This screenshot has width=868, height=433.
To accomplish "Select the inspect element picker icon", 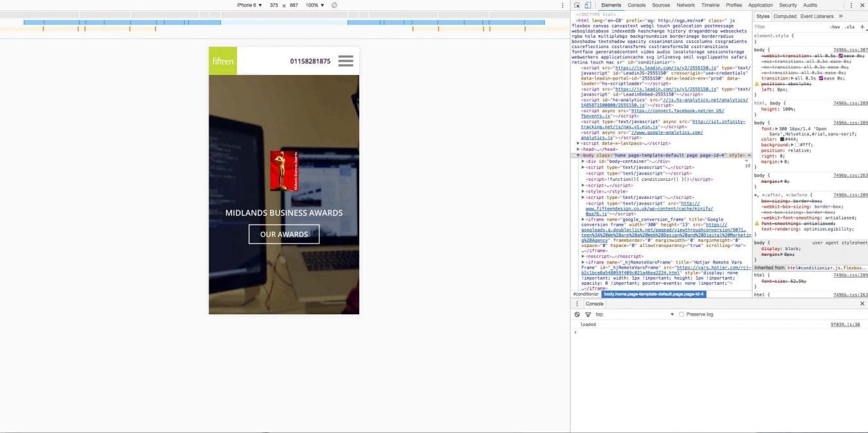I will 577,5.
